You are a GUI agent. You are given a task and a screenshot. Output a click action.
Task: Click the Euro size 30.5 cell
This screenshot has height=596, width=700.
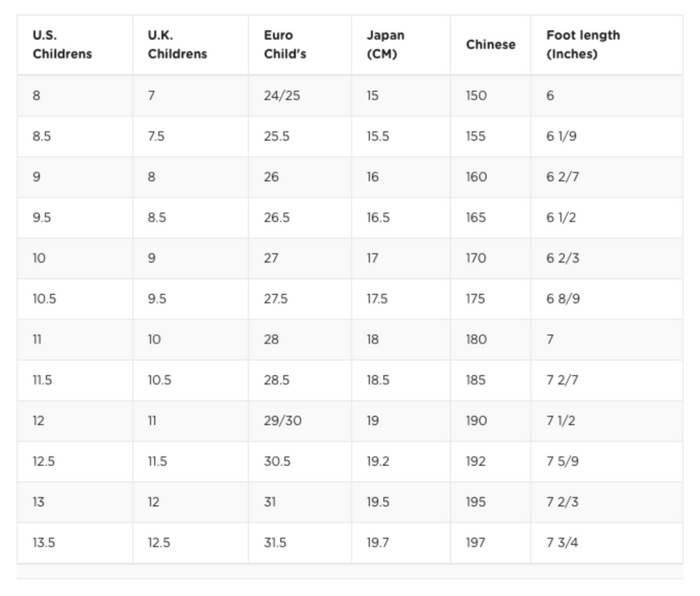pyautogui.click(x=299, y=461)
